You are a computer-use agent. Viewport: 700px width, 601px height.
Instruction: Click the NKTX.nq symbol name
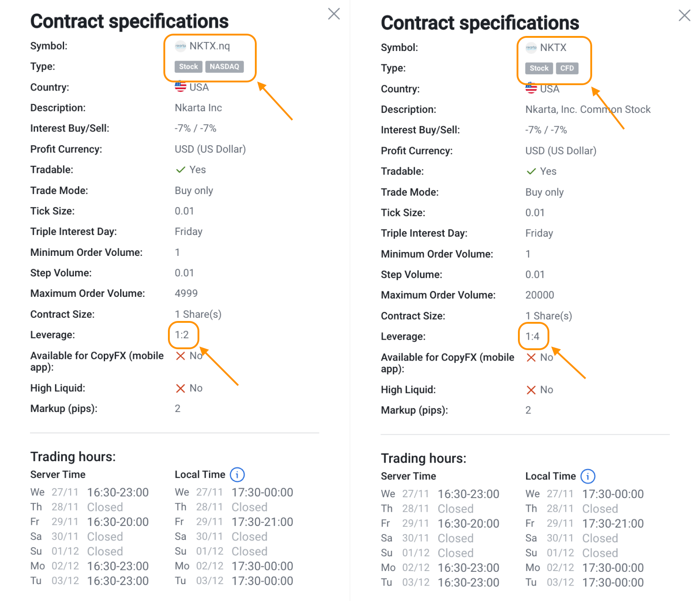(210, 46)
